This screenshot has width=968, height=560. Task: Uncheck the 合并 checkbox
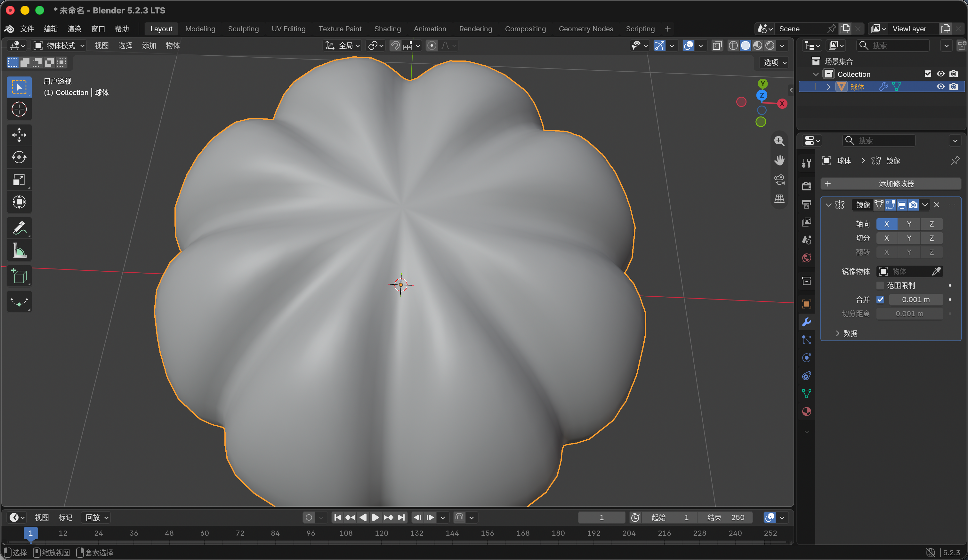pyautogui.click(x=880, y=299)
